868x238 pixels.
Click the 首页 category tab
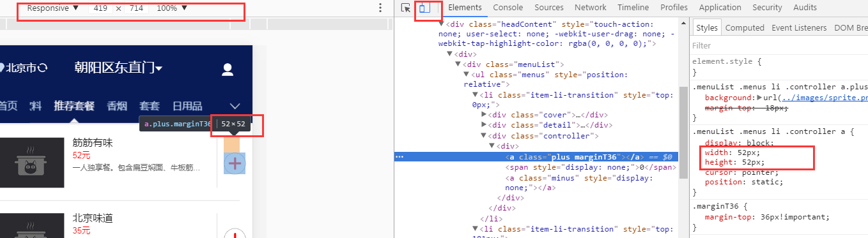coord(8,106)
